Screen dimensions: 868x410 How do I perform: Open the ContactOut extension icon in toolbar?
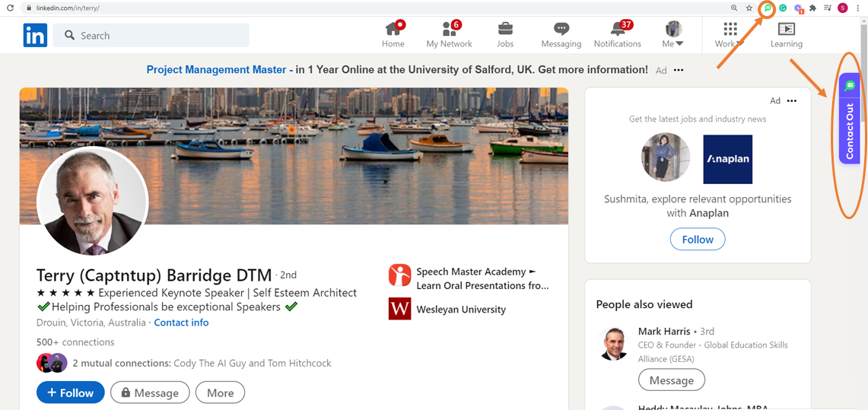point(768,8)
